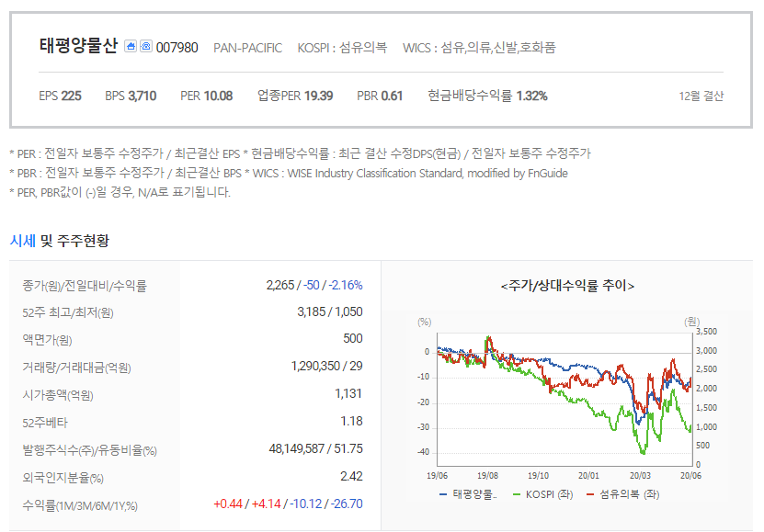The height and width of the screenshot is (532, 764).
Task: Click the PBR 0.61 value
Action: [380, 96]
